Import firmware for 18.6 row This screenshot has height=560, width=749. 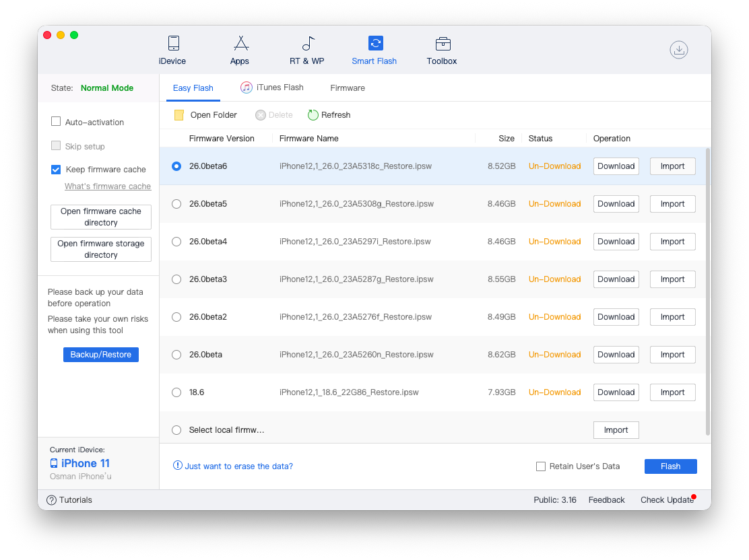click(673, 392)
